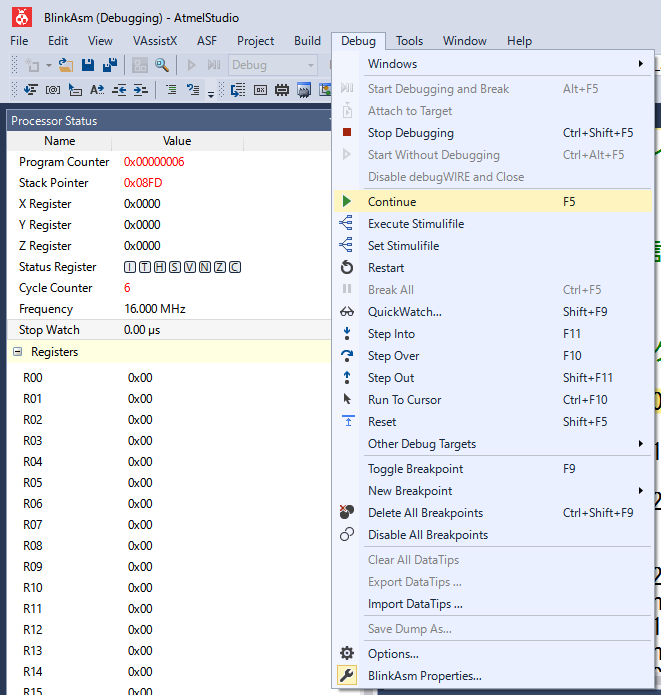Choose Run To Cursor in Debug menu
Viewport: 661px width, 695px height.
(x=493, y=399)
